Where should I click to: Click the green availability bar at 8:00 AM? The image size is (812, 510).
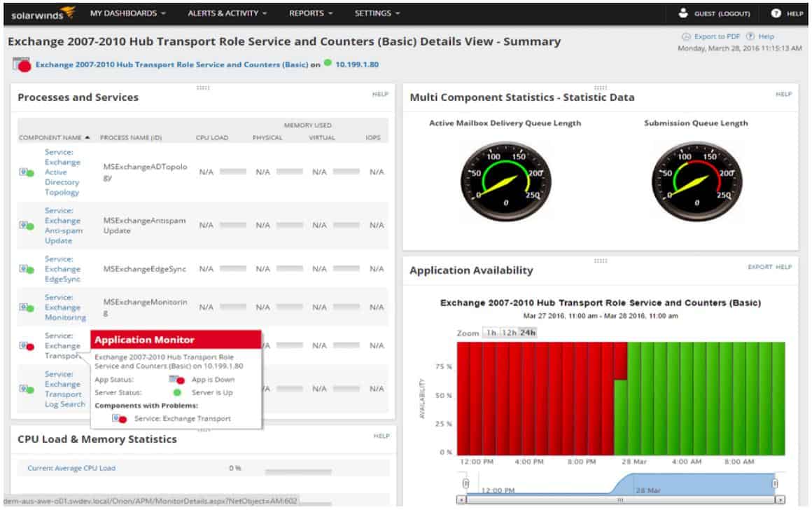click(739, 399)
